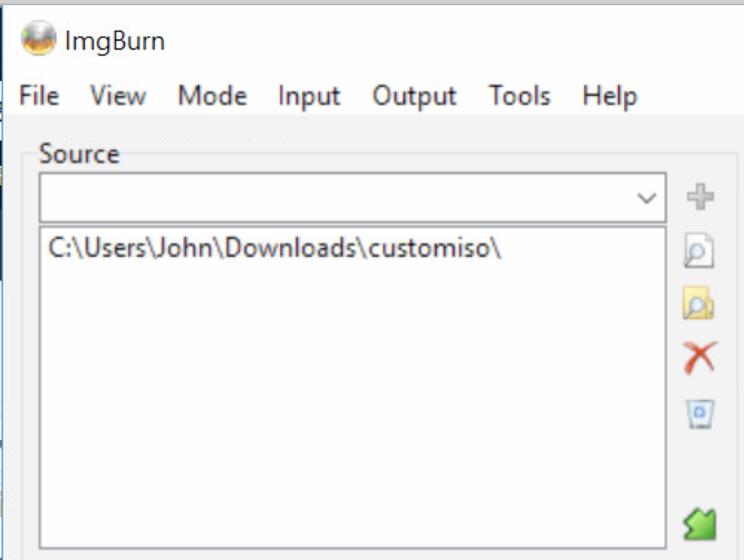Remove selected source with the red X icon
Screen dimensions: 744x560
[700, 358]
